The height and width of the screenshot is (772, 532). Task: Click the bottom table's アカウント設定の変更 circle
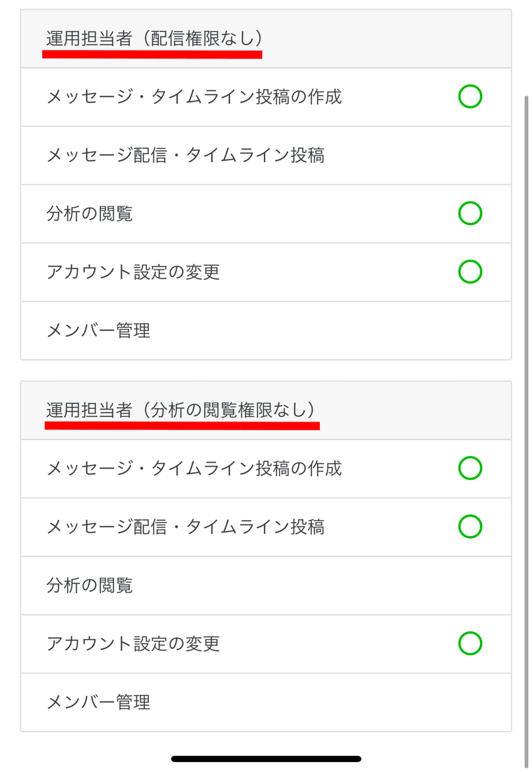click(x=470, y=643)
